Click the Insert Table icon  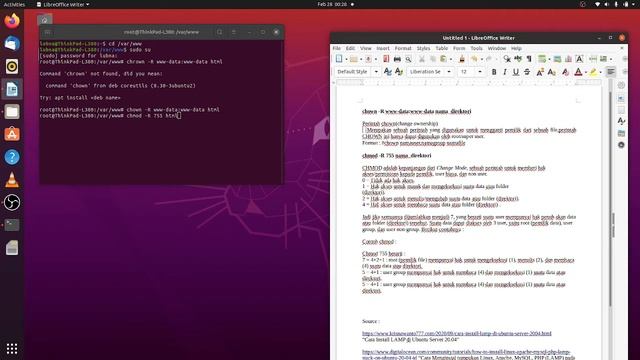542,59
